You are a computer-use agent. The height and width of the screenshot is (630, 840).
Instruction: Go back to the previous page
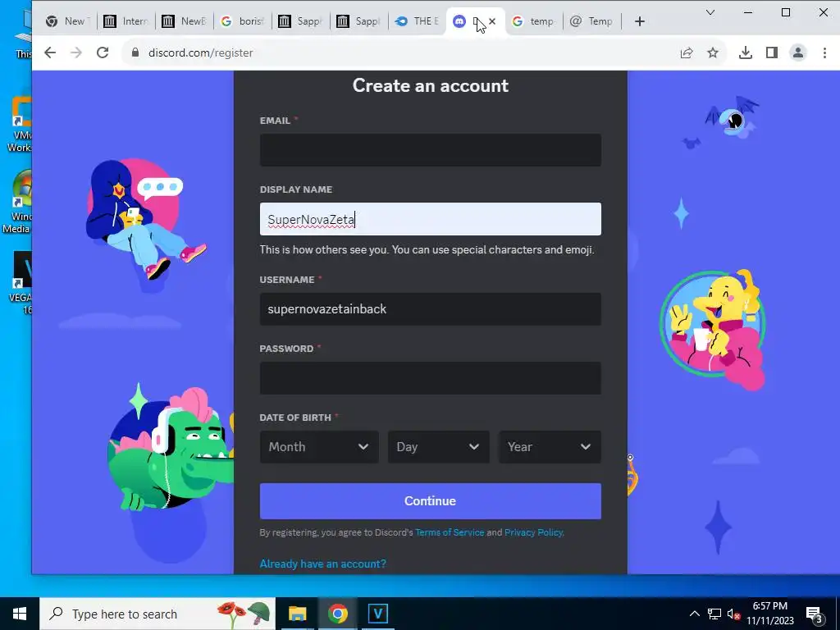50,52
